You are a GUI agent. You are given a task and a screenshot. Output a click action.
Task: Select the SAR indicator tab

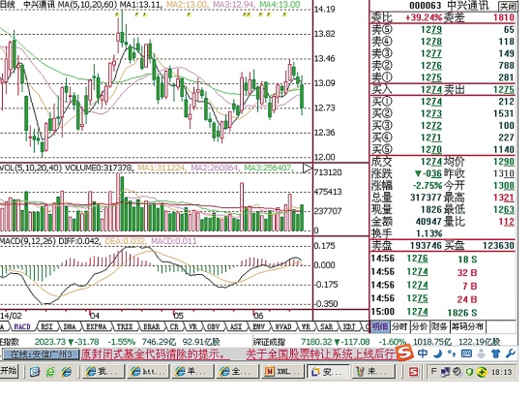(x=327, y=326)
